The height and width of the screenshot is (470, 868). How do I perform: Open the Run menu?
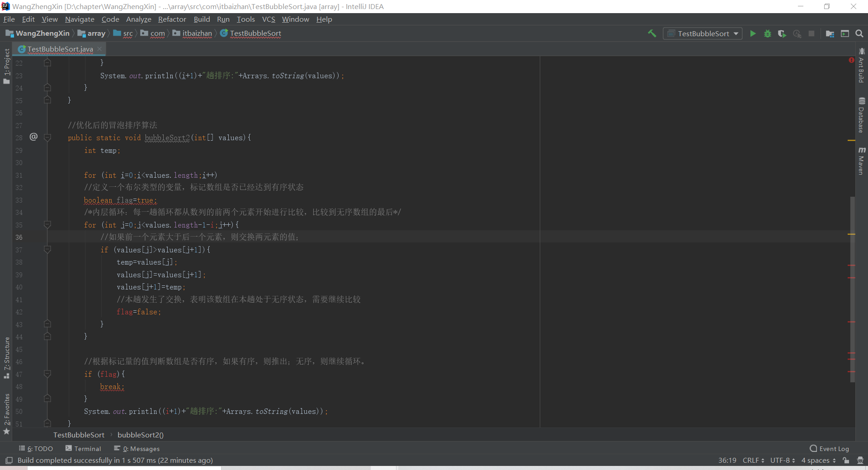tap(223, 19)
